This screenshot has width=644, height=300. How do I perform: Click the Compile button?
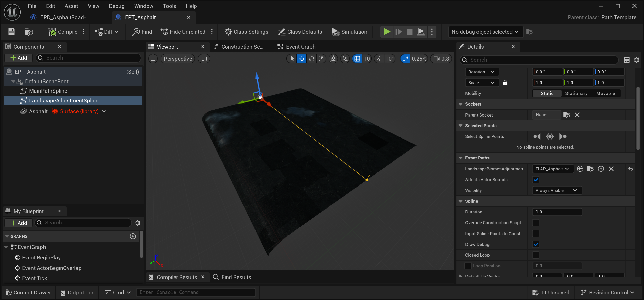pos(63,32)
